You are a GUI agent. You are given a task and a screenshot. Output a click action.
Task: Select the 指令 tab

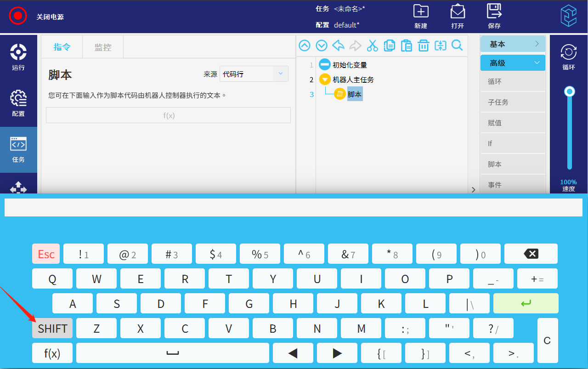point(62,47)
